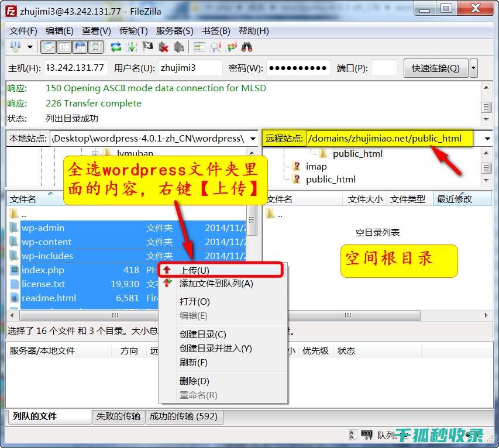The height and width of the screenshot is (448, 499).
Task: Switch to the 列队的文件 tab
Action: pos(49,416)
